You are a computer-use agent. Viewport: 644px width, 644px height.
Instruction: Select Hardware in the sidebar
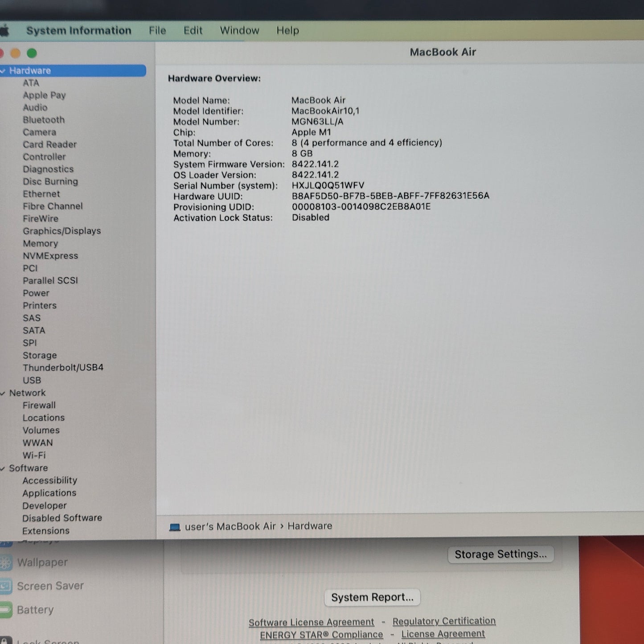[73, 70]
